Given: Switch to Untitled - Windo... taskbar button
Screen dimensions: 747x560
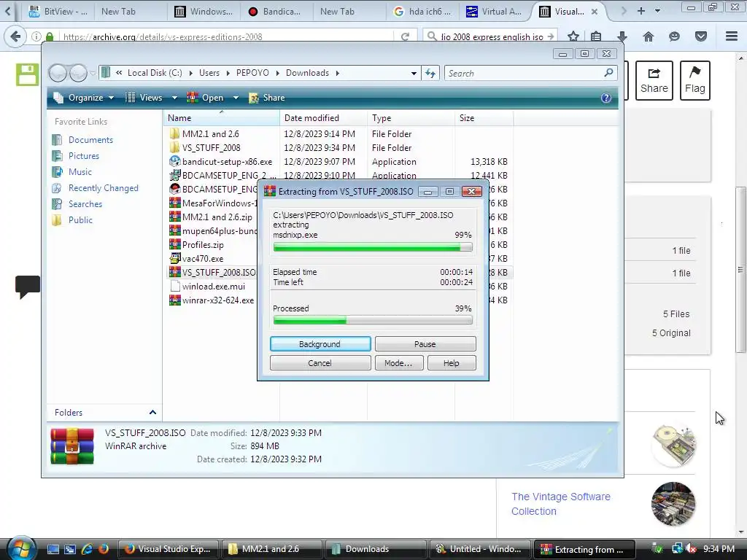Looking at the screenshot, I should [480, 549].
